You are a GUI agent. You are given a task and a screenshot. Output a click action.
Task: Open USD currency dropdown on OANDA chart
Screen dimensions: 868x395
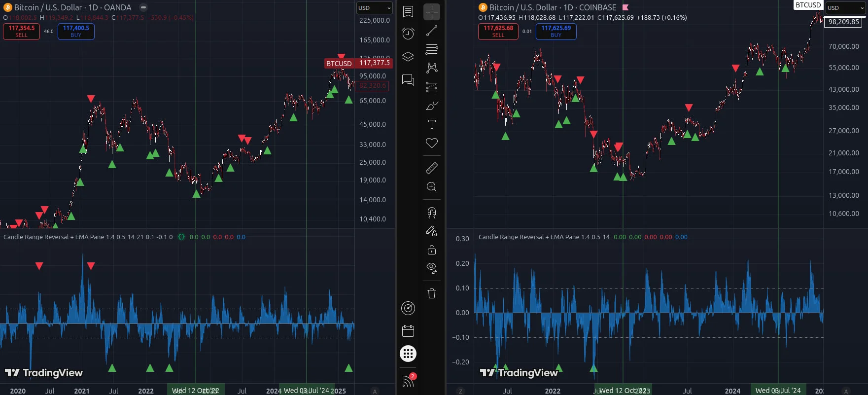pyautogui.click(x=375, y=8)
